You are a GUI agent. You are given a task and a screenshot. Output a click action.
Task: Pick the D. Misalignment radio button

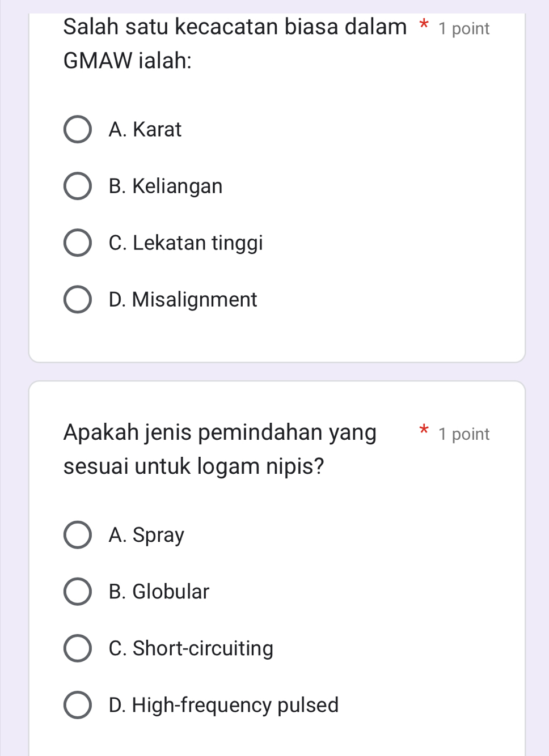click(77, 300)
